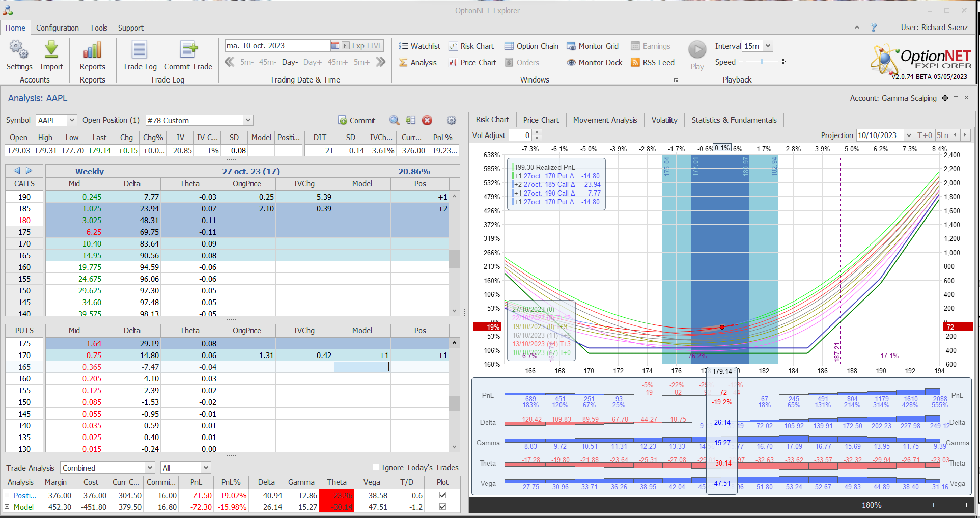Open the Price Chart window button

[472, 63]
